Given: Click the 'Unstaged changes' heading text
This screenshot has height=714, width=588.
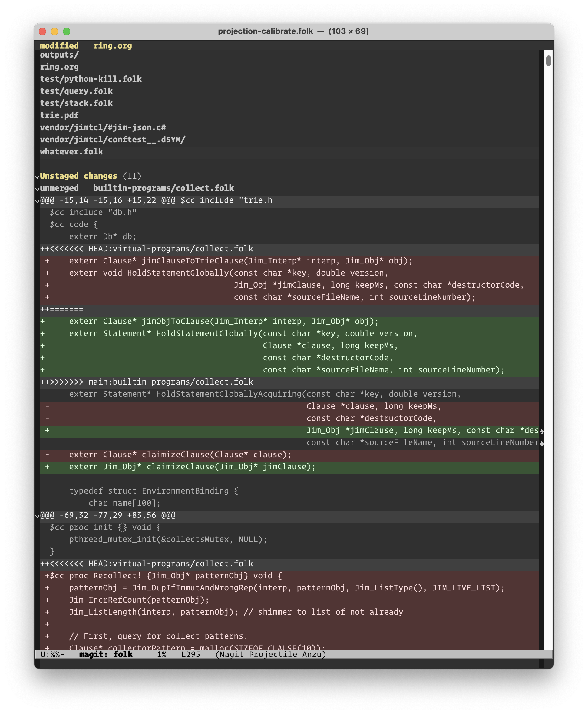Looking at the screenshot, I should (79, 176).
